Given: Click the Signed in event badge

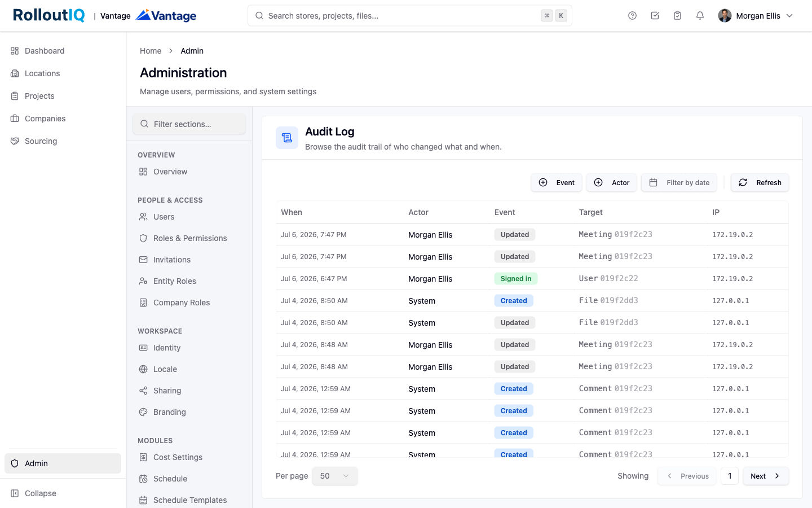Looking at the screenshot, I should click(516, 279).
